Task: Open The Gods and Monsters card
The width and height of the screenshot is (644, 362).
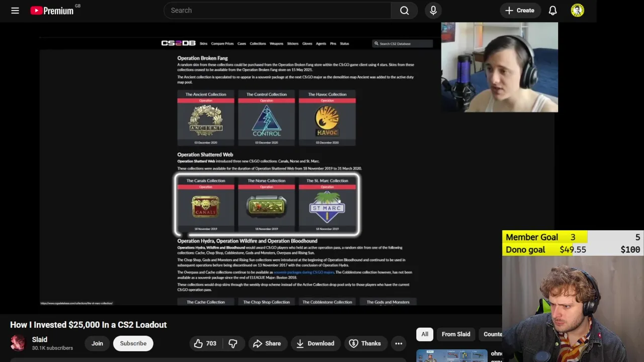Action: 388,302
